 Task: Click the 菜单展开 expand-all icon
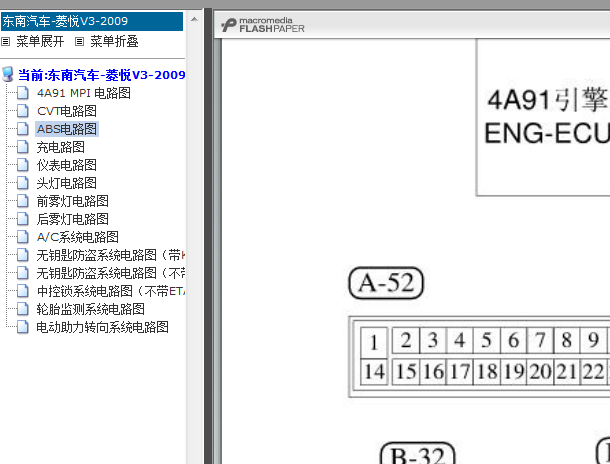5,41
